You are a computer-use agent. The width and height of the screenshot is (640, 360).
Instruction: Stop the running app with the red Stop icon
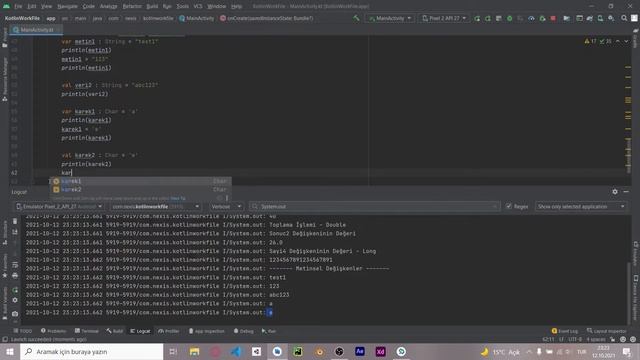click(553, 18)
